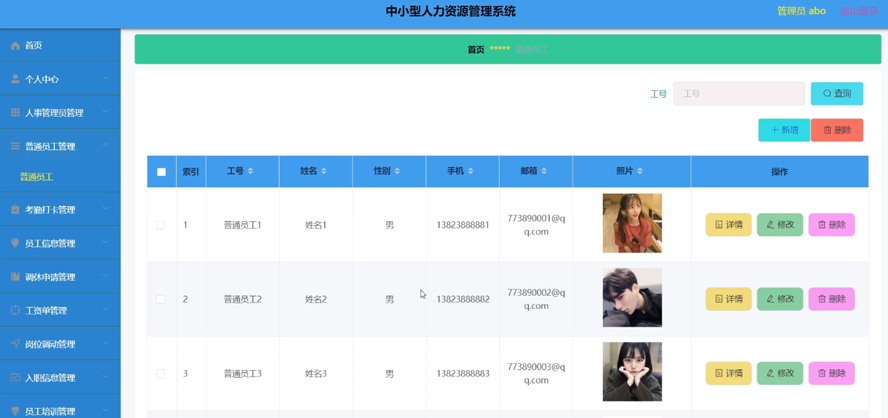The height and width of the screenshot is (418, 888).
Task: Expand the 调休申请管理 chevron arrow
Action: click(x=105, y=277)
